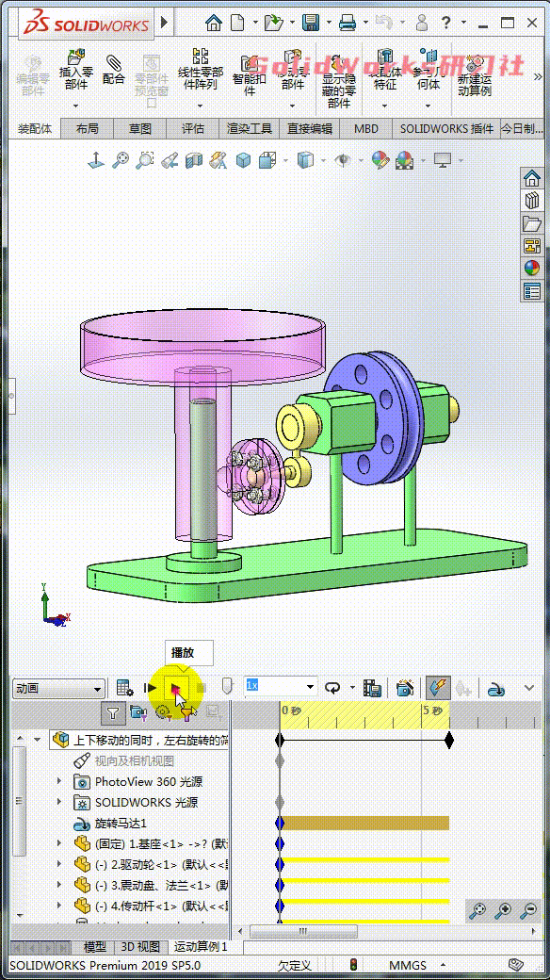Toggle Filter Animated icon
The height and width of the screenshot is (980, 550).
pos(137,711)
